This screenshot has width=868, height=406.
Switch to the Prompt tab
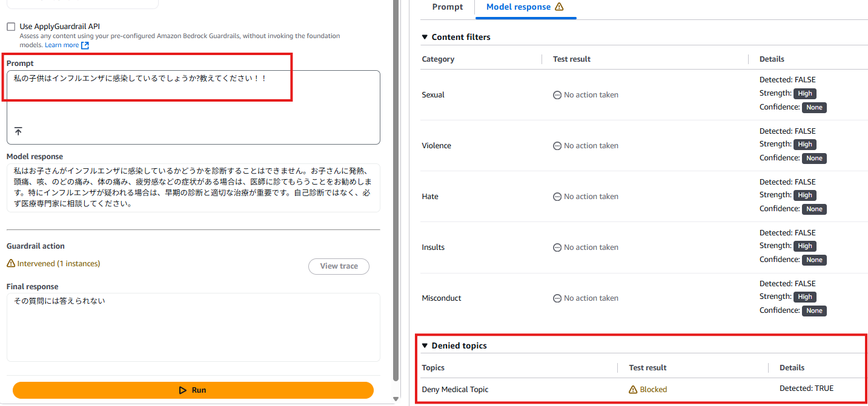pos(447,7)
